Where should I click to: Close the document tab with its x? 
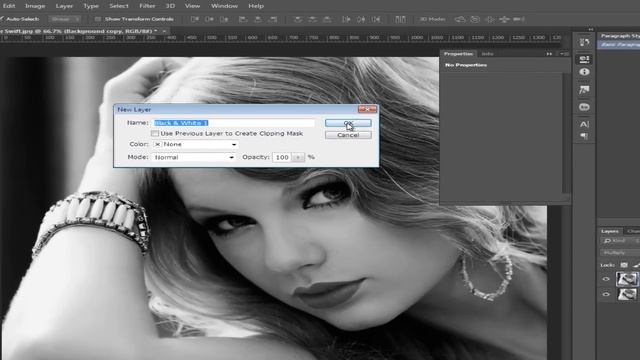click(x=164, y=31)
